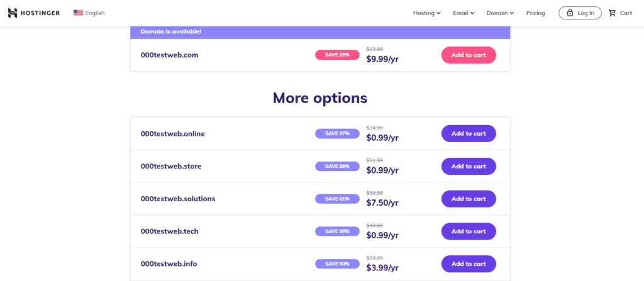644x281 pixels.
Task: Add 000testweb.tech to cart
Action: 469,231
